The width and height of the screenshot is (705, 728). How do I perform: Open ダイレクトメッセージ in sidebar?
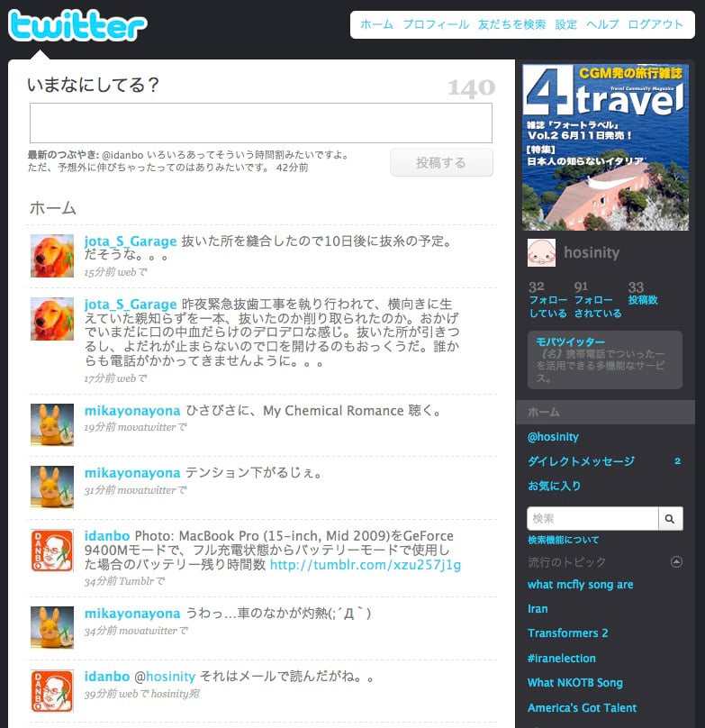pyautogui.click(x=581, y=461)
